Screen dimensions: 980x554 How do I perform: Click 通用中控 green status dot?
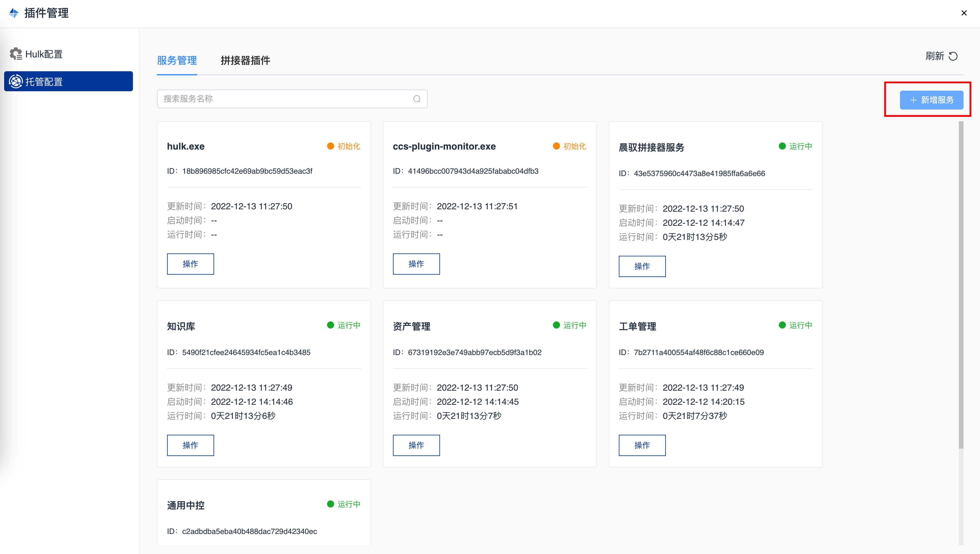tap(330, 504)
